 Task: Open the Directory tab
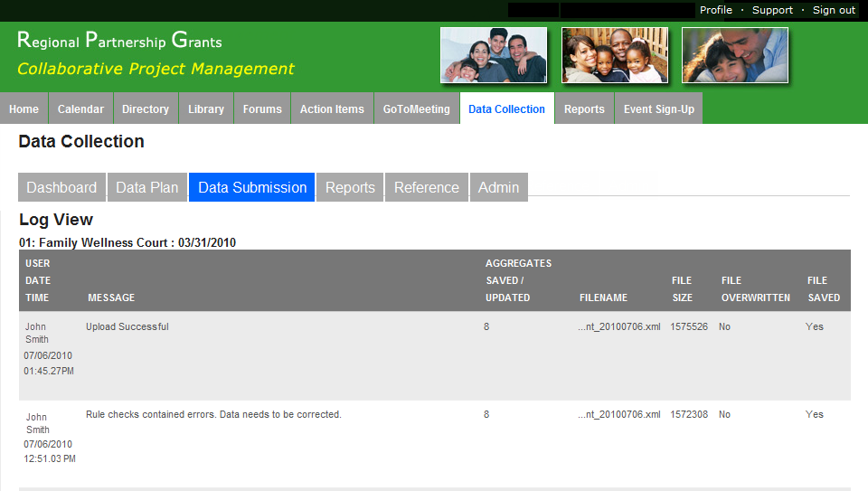[x=146, y=109]
